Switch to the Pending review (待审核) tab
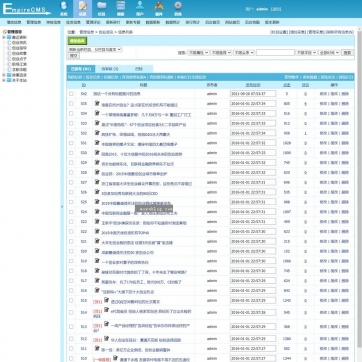 click(110, 69)
